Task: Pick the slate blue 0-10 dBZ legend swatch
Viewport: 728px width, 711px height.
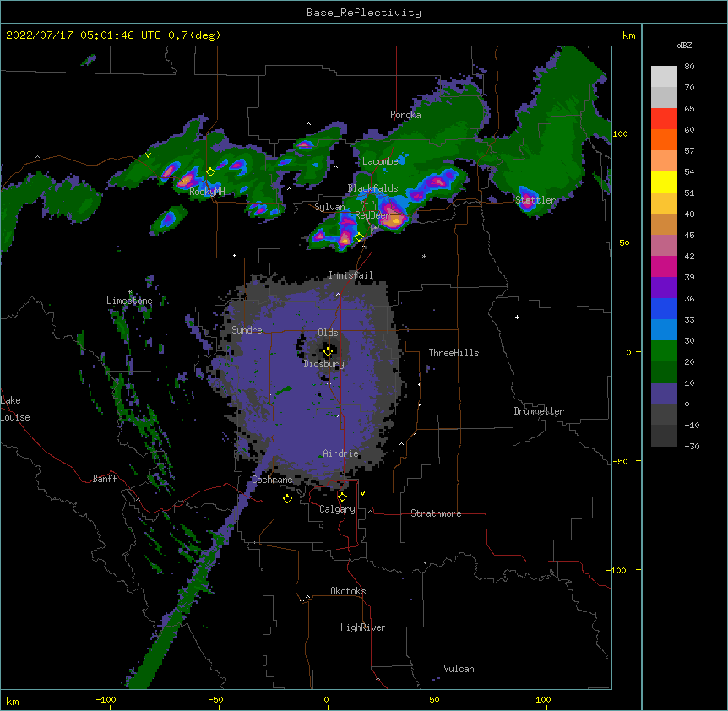Action: tap(664, 393)
